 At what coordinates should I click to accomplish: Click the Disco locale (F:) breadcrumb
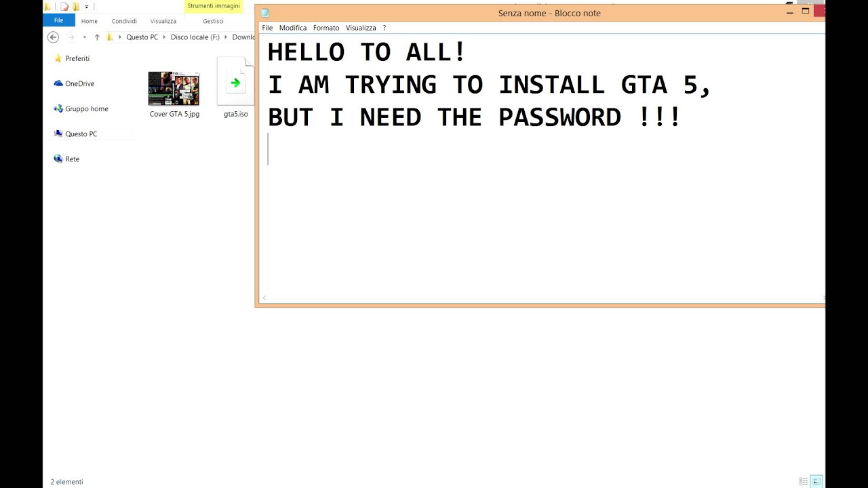coord(195,37)
